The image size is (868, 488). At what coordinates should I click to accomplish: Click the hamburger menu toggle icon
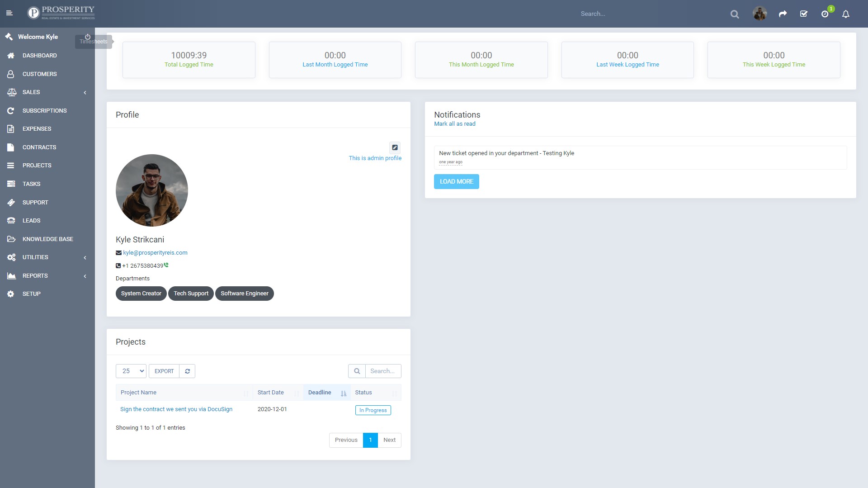9,14
